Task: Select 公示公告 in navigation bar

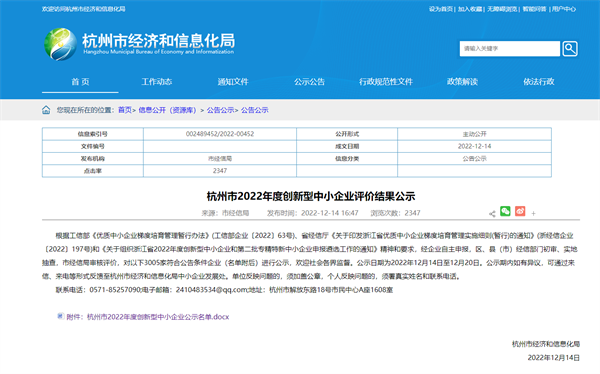Action: pyautogui.click(x=309, y=82)
